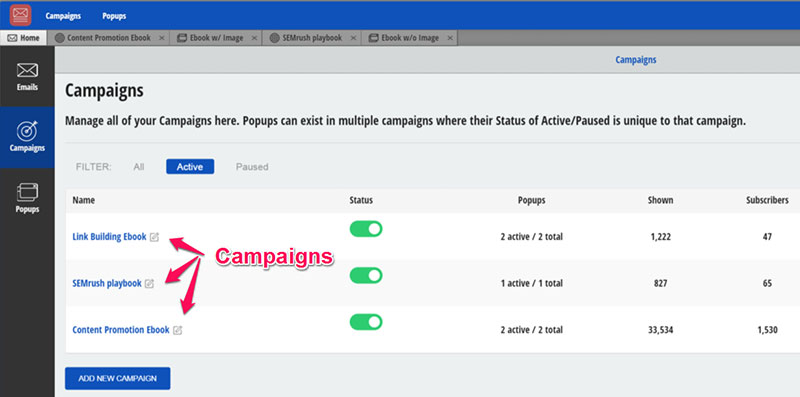Click the 1 active / 1 total cell

[x=532, y=284]
